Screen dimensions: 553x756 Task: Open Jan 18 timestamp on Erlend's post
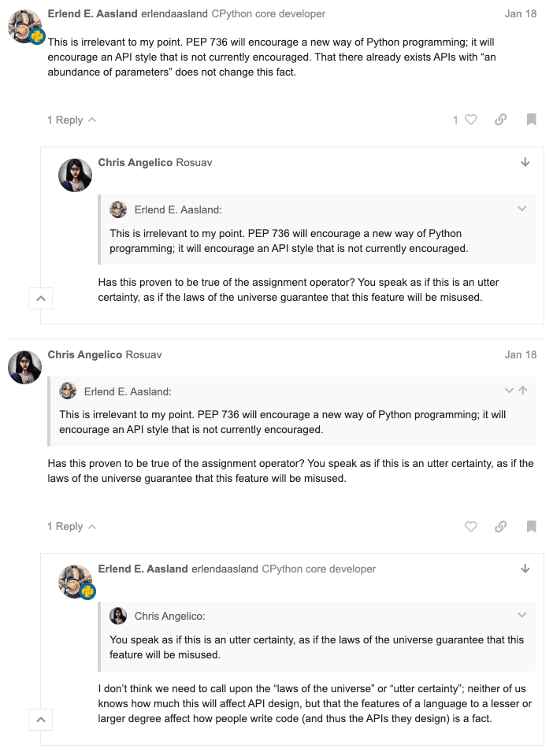tap(520, 13)
